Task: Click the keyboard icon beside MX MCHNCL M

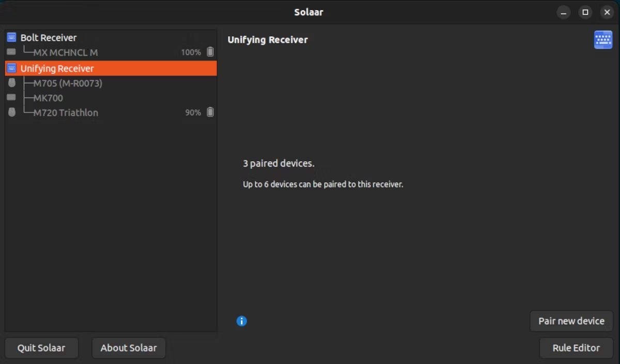Action: [x=11, y=52]
